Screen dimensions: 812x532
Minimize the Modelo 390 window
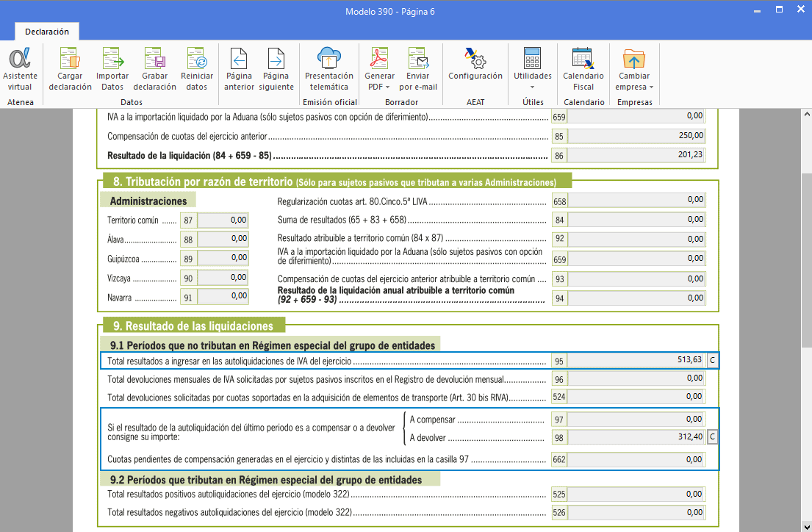pos(757,10)
